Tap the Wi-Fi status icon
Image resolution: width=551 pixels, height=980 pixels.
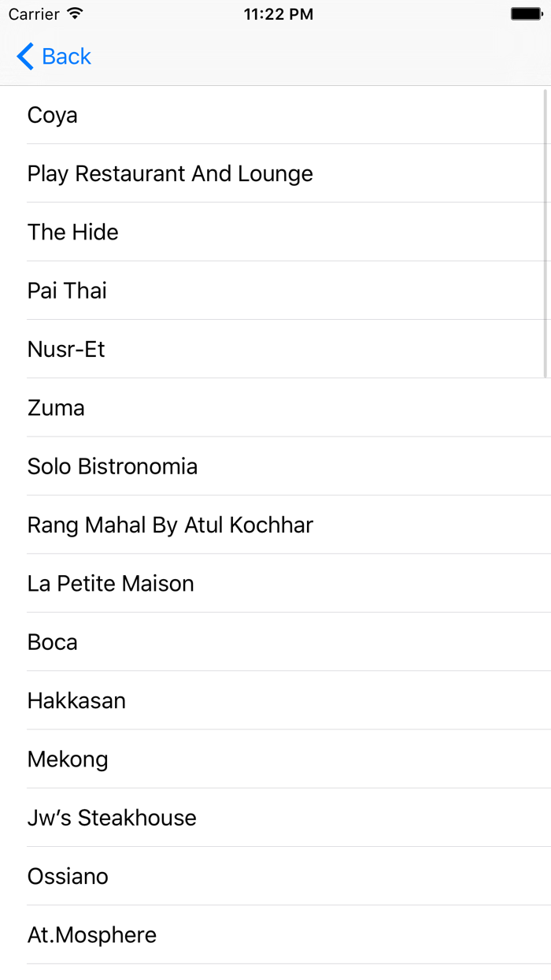75,14
